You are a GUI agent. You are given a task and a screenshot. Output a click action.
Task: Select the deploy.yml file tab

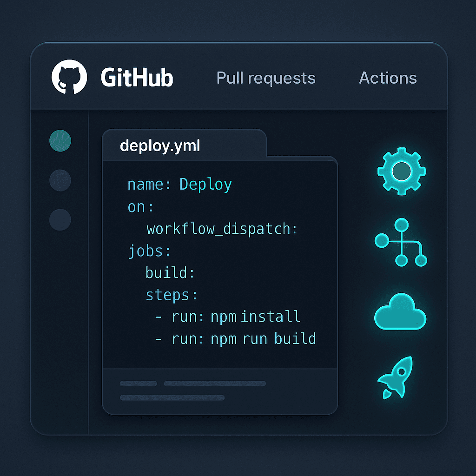point(160,145)
